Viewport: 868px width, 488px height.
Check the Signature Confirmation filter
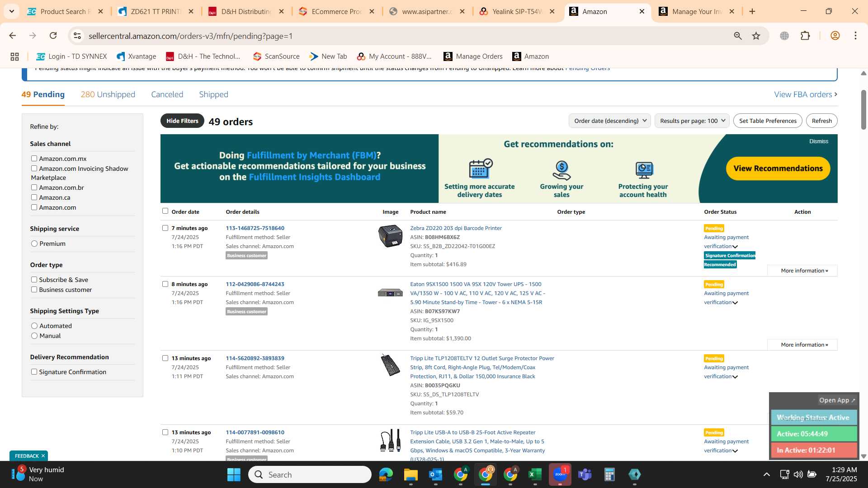(34, 372)
